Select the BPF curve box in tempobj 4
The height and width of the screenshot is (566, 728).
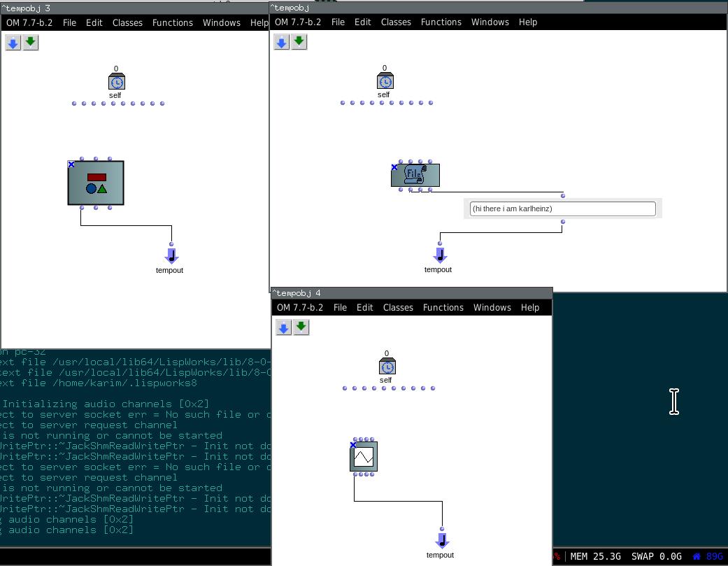click(364, 457)
